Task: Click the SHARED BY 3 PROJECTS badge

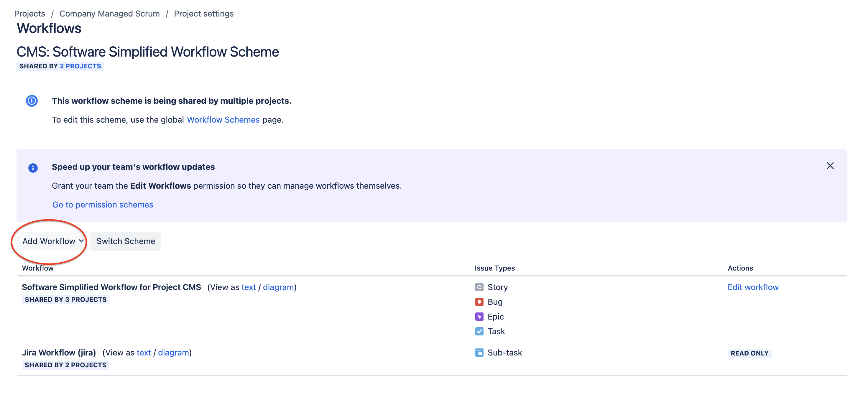Action: [x=66, y=300]
